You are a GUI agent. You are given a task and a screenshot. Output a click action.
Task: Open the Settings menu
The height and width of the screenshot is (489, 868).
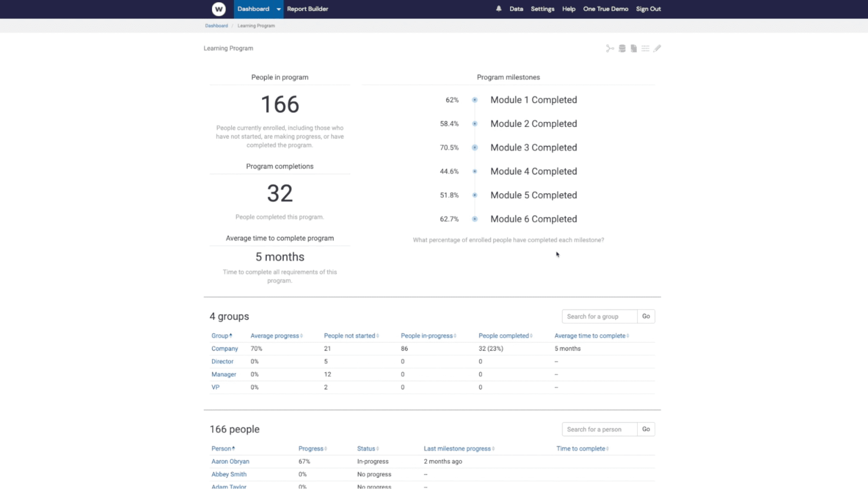click(542, 9)
